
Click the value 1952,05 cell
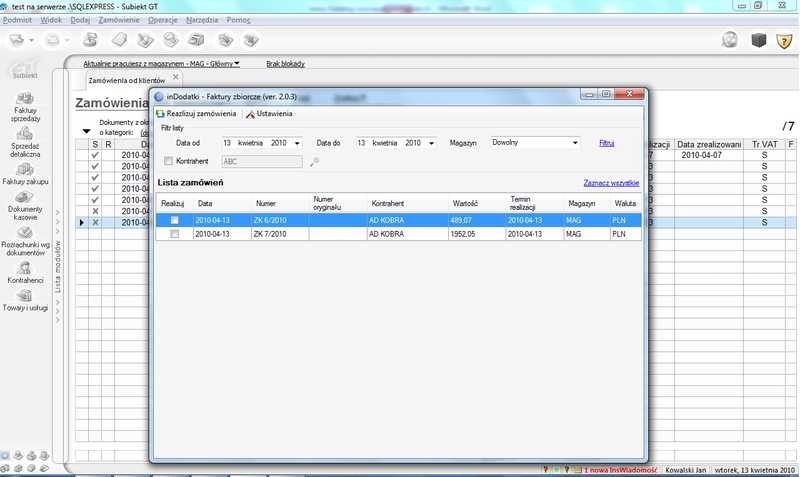[477, 234]
